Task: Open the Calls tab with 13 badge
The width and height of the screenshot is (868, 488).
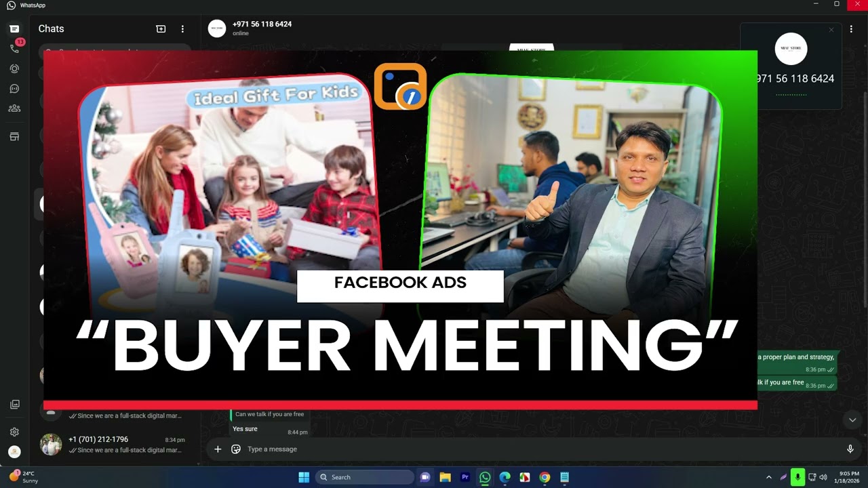Action: click(x=14, y=49)
